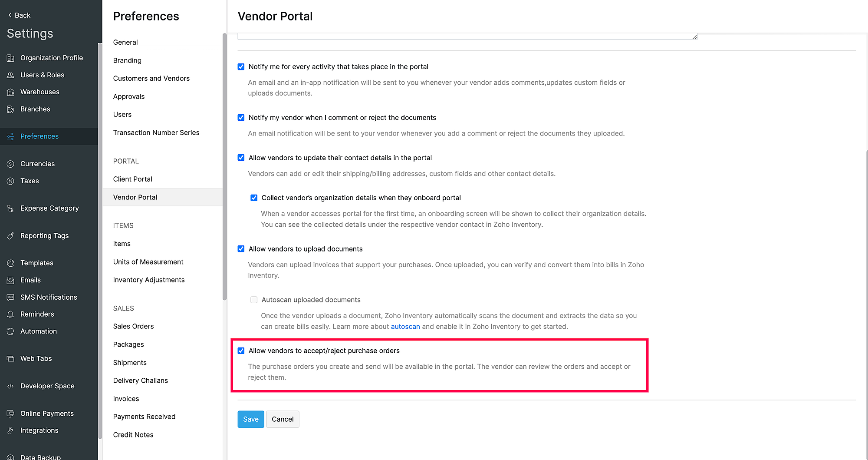Viewport: 868px width, 460px height.
Task: Select the Currencies icon
Action: pos(10,164)
